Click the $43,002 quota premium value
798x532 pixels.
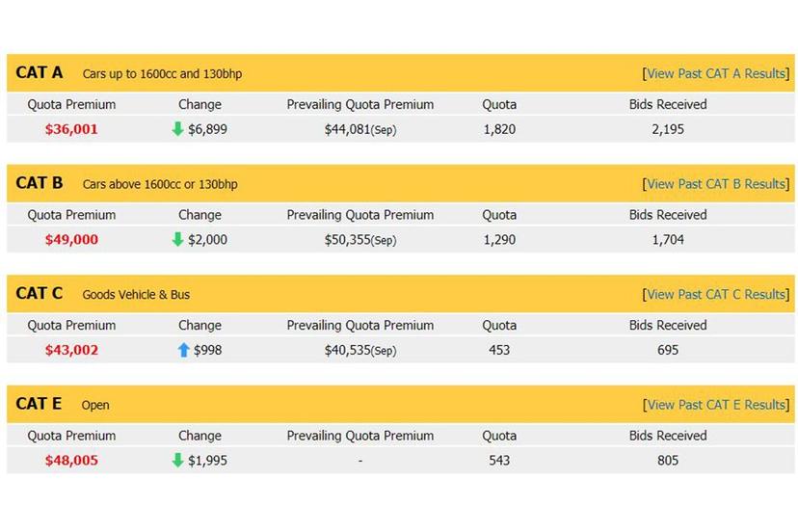tap(71, 350)
